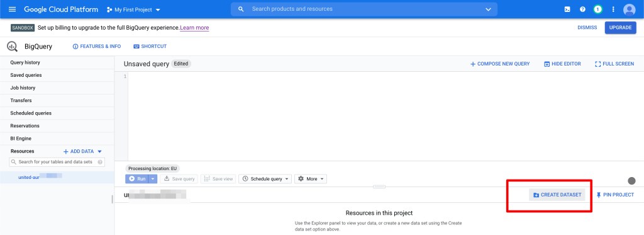This screenshot has width=644, height=235.
Task: Open the three-dot settings menu
Action: click(x=613, y=9)
